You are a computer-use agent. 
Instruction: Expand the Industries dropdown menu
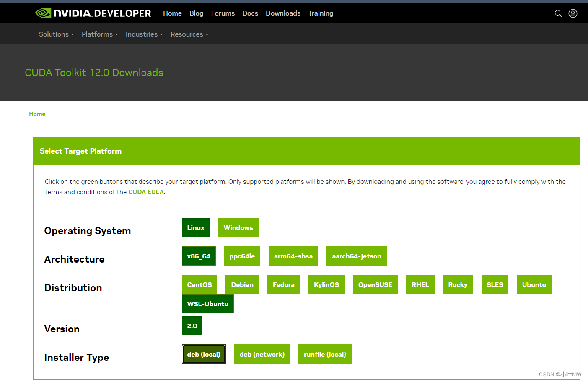tap(144, 34)
